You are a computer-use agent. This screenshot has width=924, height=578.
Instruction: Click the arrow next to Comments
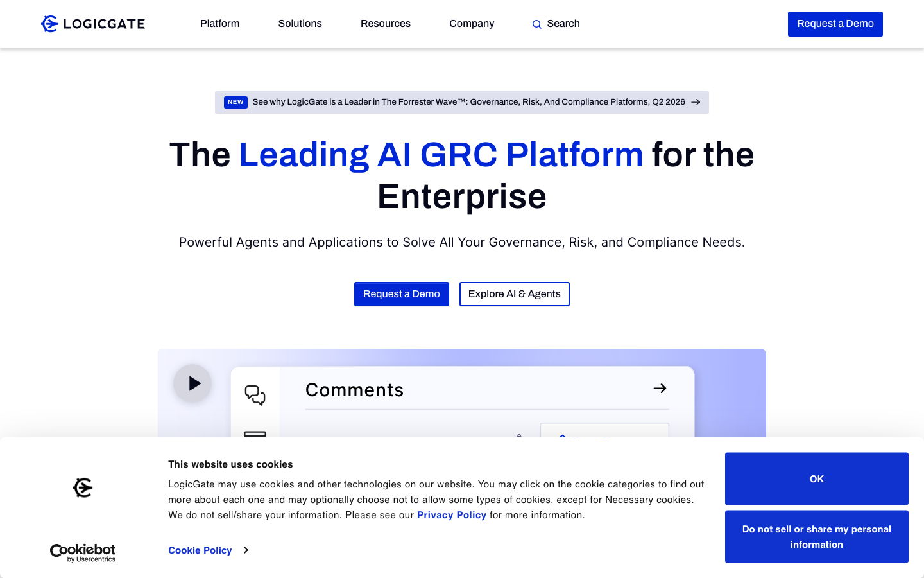(660, 389)
